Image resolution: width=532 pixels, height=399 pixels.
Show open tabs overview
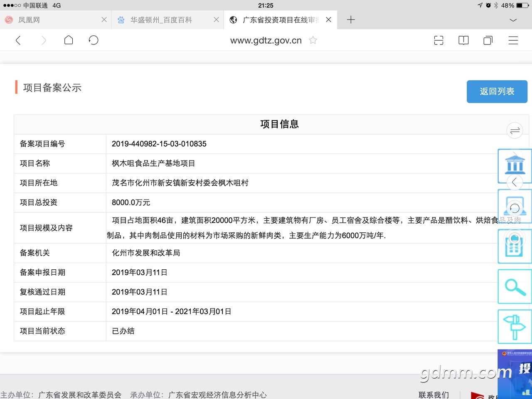(x=488, y=40)
